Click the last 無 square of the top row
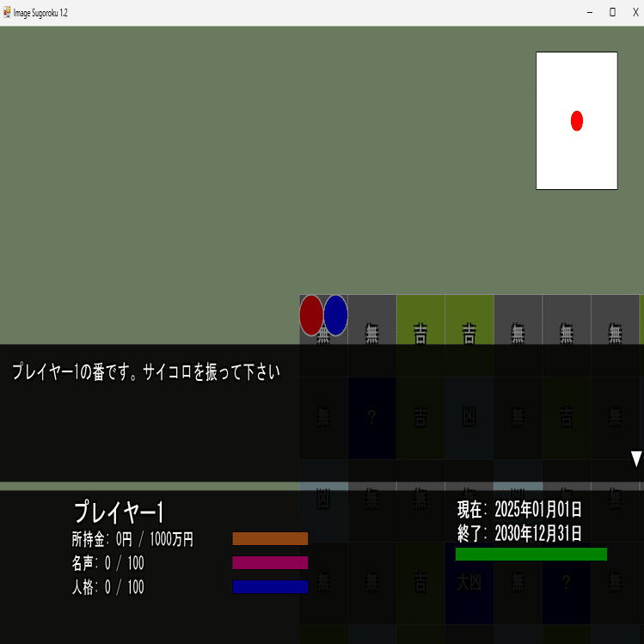The width and height of the screenshot is (644, 644). (615, 320)
